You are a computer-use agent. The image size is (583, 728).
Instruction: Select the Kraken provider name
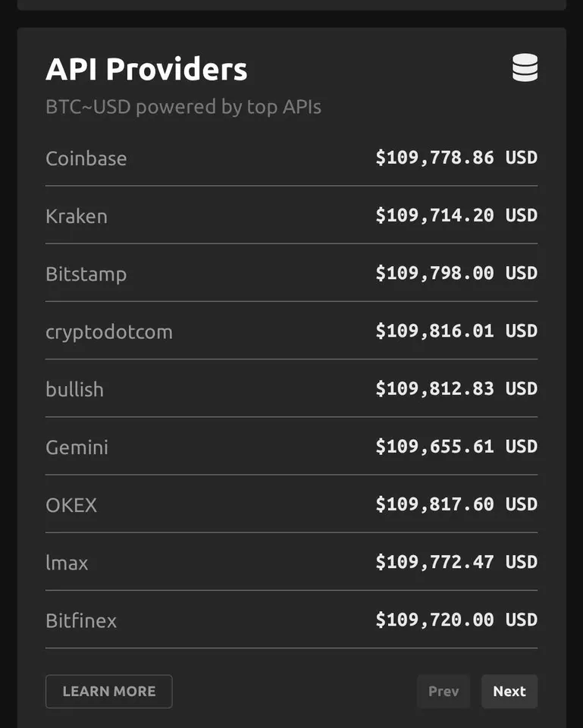point(77,216)
